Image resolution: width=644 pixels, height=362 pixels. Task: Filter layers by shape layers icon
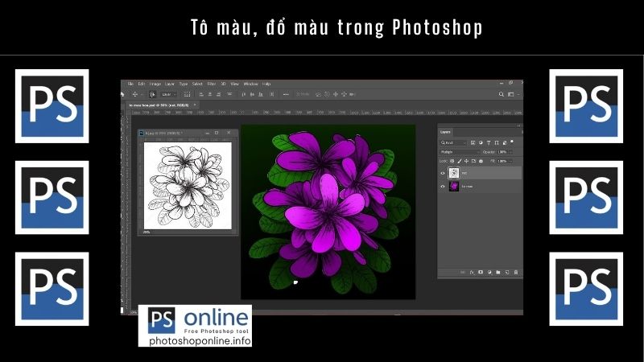click(497, 143)
